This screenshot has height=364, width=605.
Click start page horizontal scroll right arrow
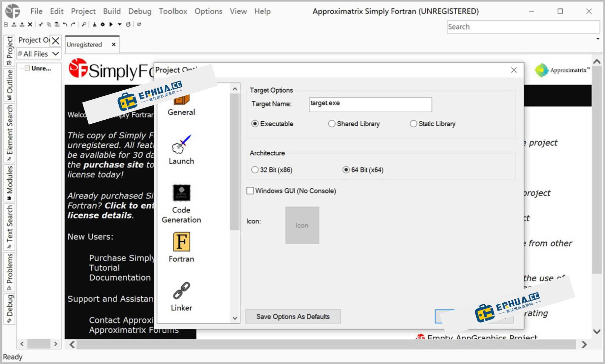pyautogui.click(x=584, y=344)
